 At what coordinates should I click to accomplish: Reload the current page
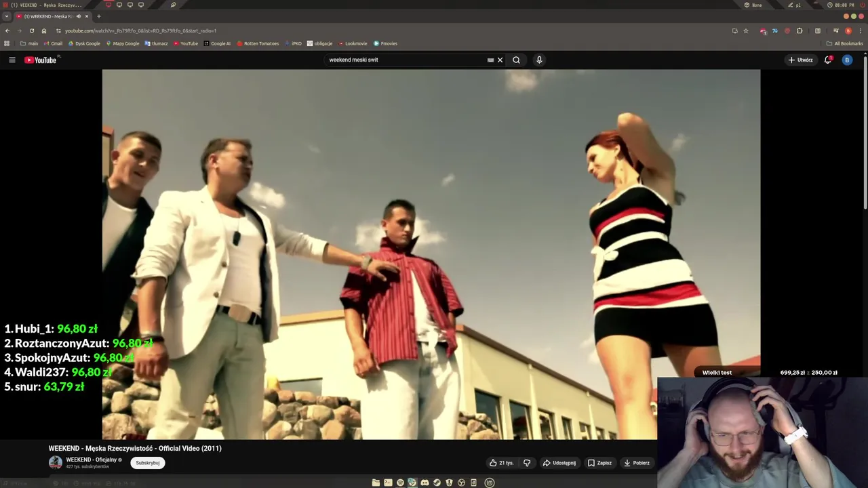click(x=31, y=30)
